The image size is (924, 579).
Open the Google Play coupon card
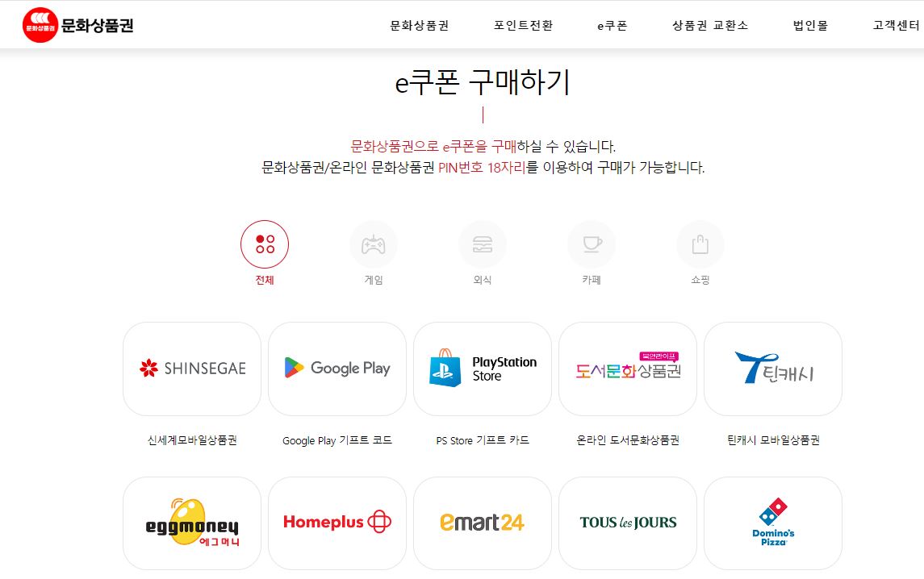coord(337,369)
